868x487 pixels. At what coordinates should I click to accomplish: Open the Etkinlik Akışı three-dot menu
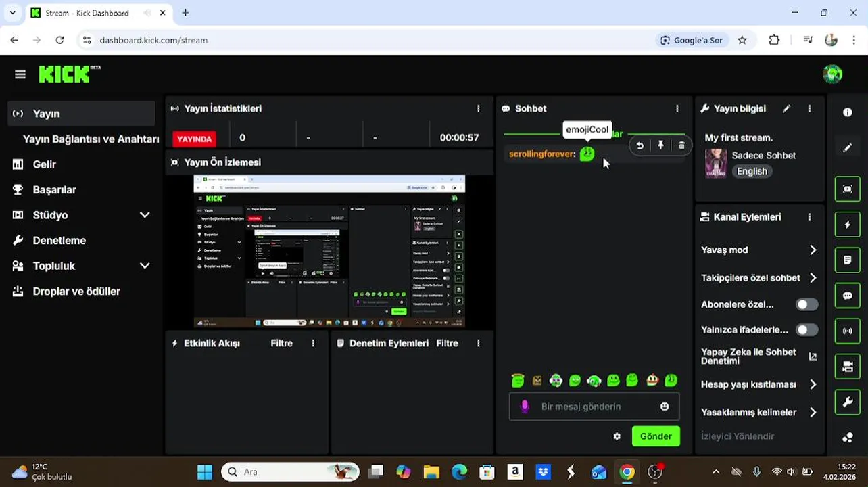click(x=313, y=344)
